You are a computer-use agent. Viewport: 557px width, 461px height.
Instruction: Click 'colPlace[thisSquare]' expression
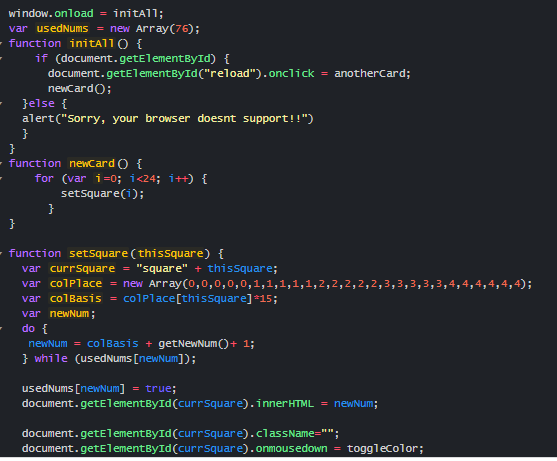(x=188, y=298)
